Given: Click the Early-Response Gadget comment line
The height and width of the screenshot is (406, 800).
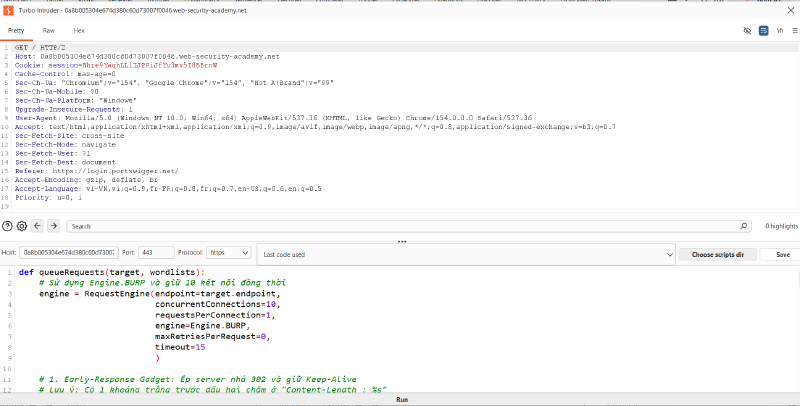Looking at the screenshot, I should [198, 379].
